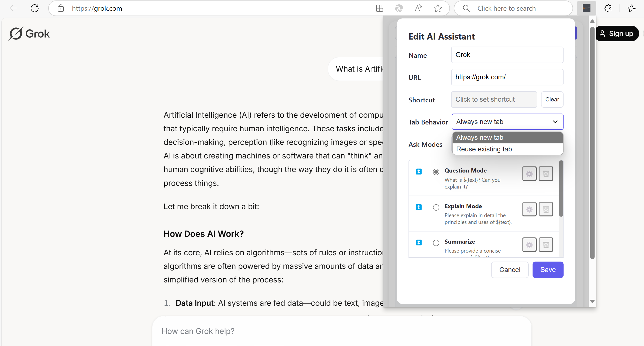Image resolution: width=644 pixels, height=346 pixels.
Task: Click the Copilot swirl icon in address bar
Action: pos(399,8)
